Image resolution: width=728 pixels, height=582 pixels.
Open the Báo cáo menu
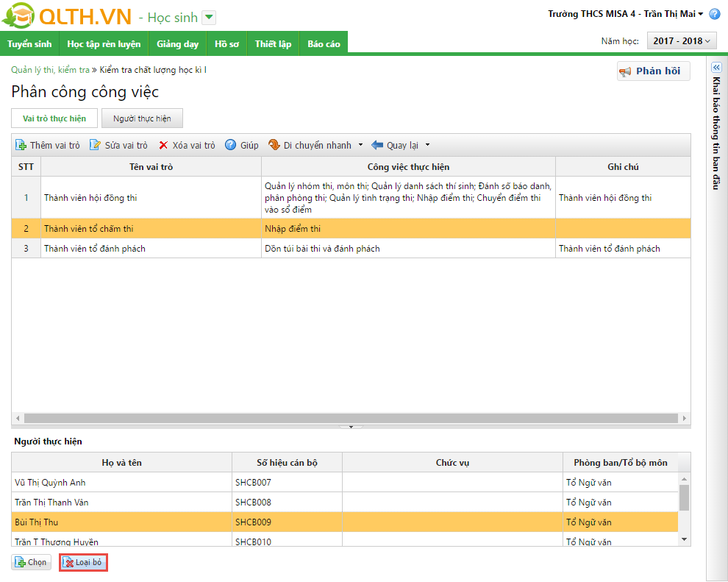click(324, 44)
